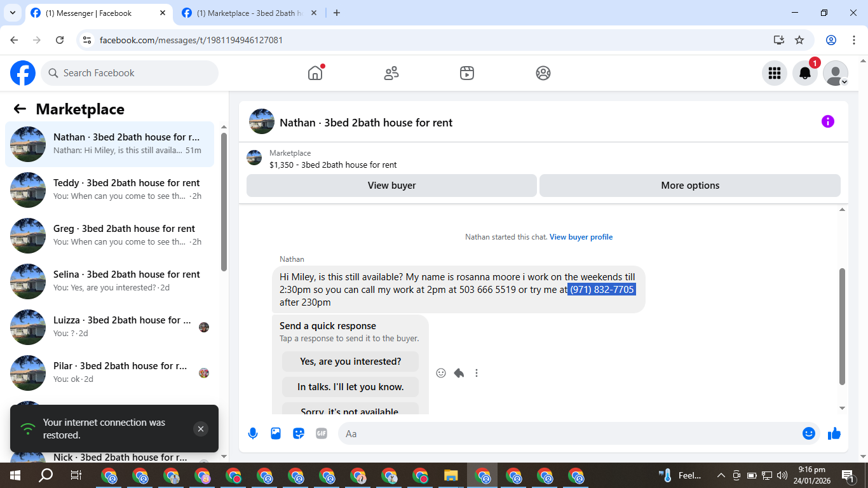
Task: Send quick response Yes, are you interested?
Action: coord(351,362)
